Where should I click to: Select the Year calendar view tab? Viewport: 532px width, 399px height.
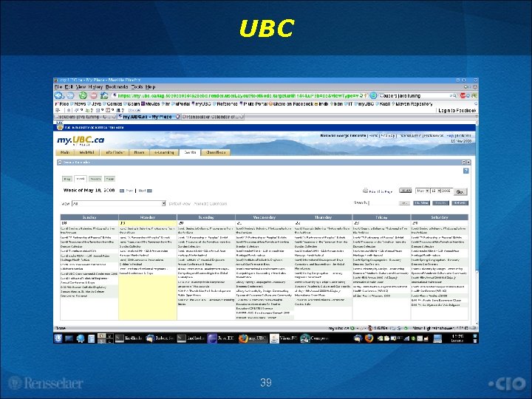tap(109, 179)
